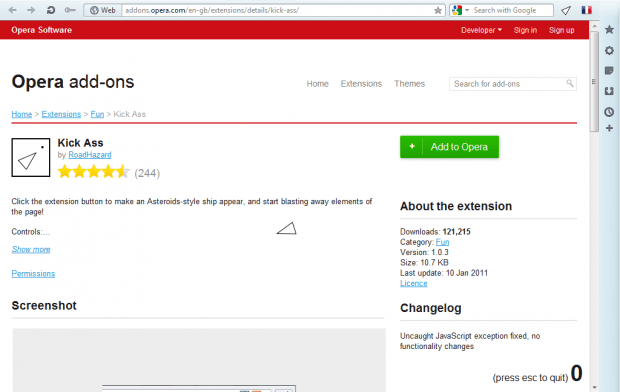Open the Licence link
The image size is (620, 392).
click(414, 283)
